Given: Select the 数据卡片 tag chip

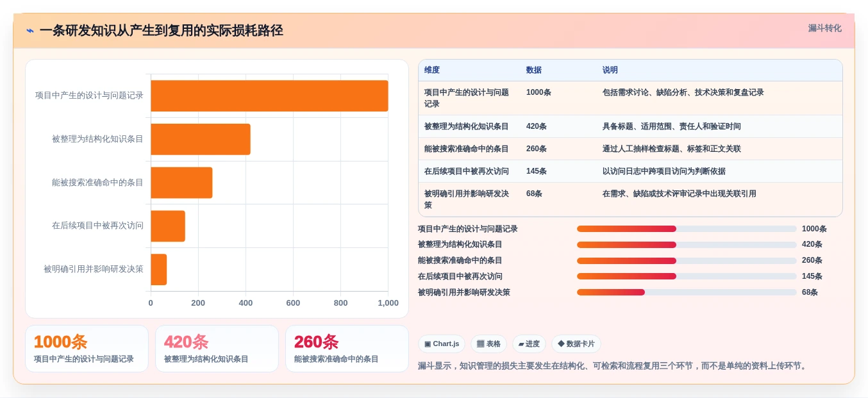Looking at the screenshot, I should tap(576, 344).
